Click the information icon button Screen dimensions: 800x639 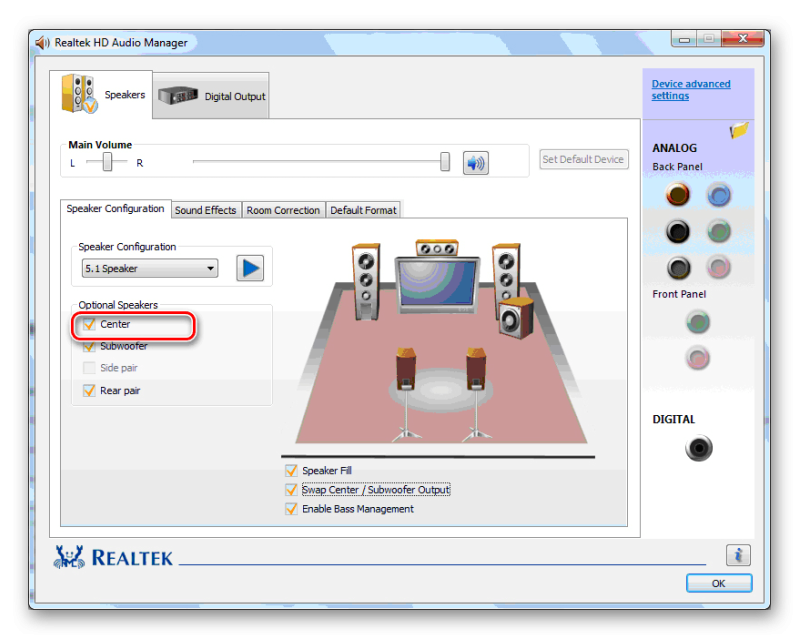738,555
